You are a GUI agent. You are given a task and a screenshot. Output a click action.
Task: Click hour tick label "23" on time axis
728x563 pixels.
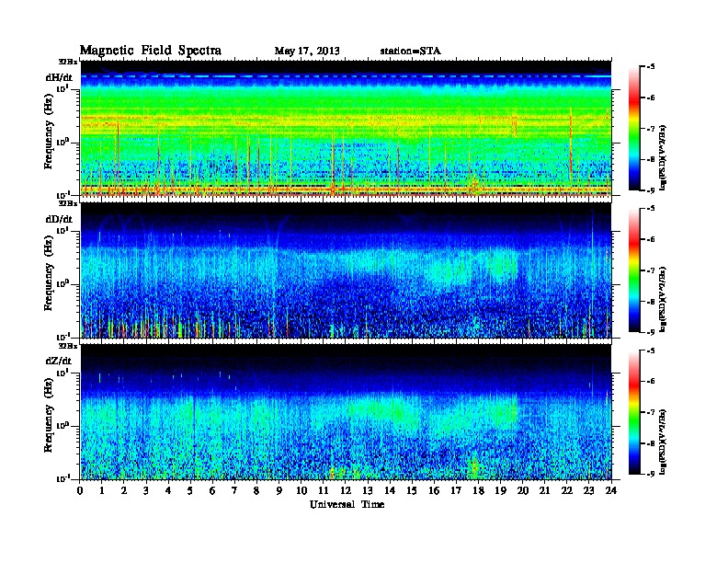[588, 490]
